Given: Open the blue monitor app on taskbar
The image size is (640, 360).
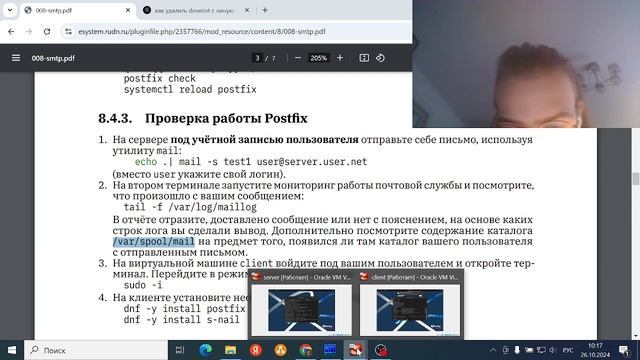Looking at the screenshot, I should [330, 350].
